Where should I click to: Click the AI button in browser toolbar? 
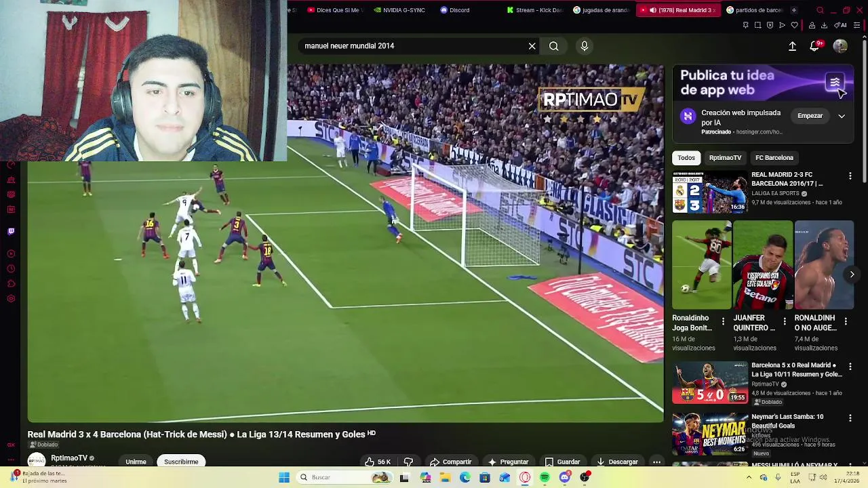coord(842,25)
